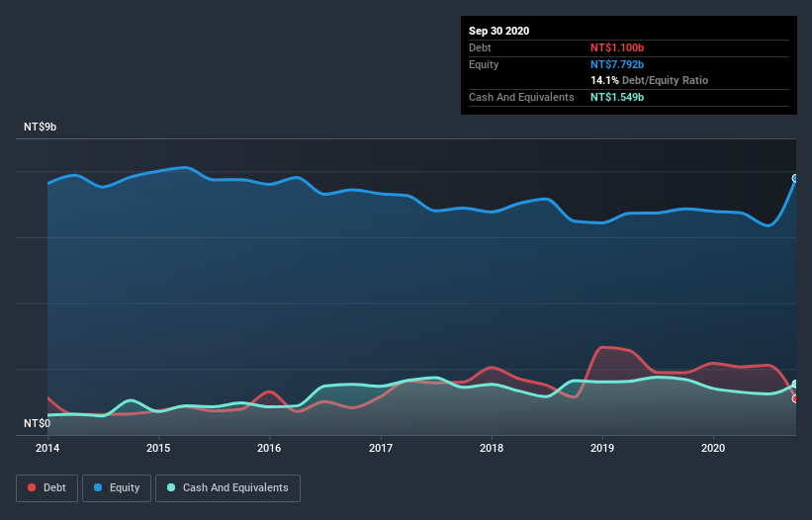Click the NT$7.792b equity value
Screen dimensions: 812x520
[617, 64]
